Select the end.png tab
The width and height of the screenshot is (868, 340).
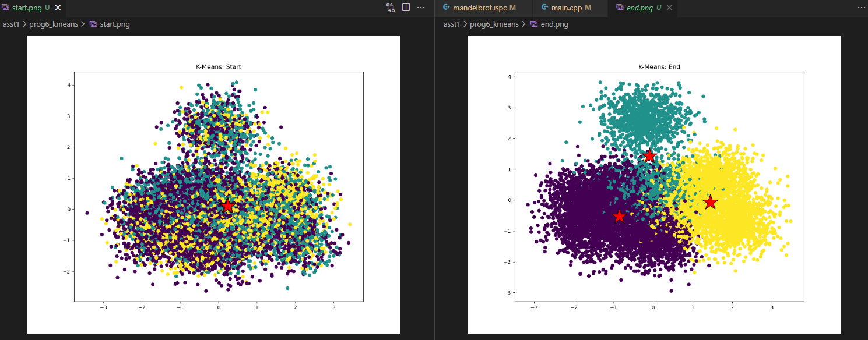pyautogui.click(x=642, y=8)
